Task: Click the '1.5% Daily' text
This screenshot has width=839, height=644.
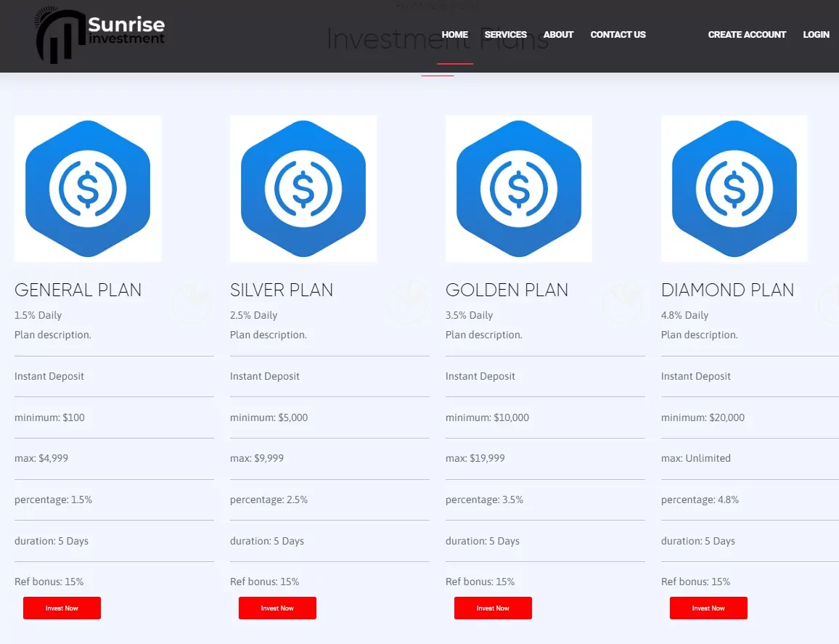Action: (38, 315)
